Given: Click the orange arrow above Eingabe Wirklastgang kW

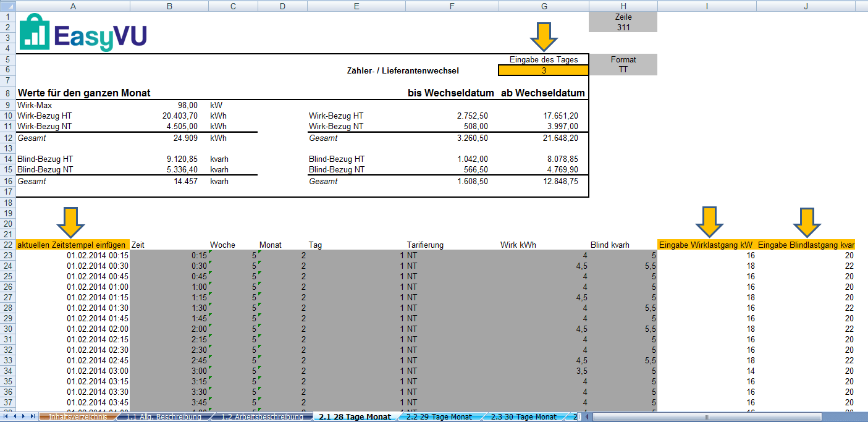Looking at the screenshot, I should pyautogui.click(x=709, y=221).
